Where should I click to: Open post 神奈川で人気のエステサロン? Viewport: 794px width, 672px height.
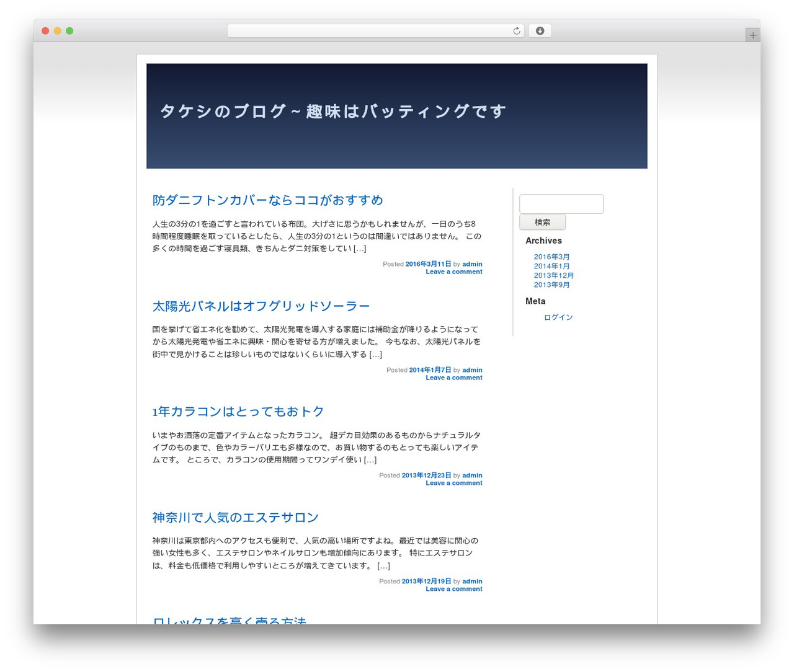click(235, 518)
